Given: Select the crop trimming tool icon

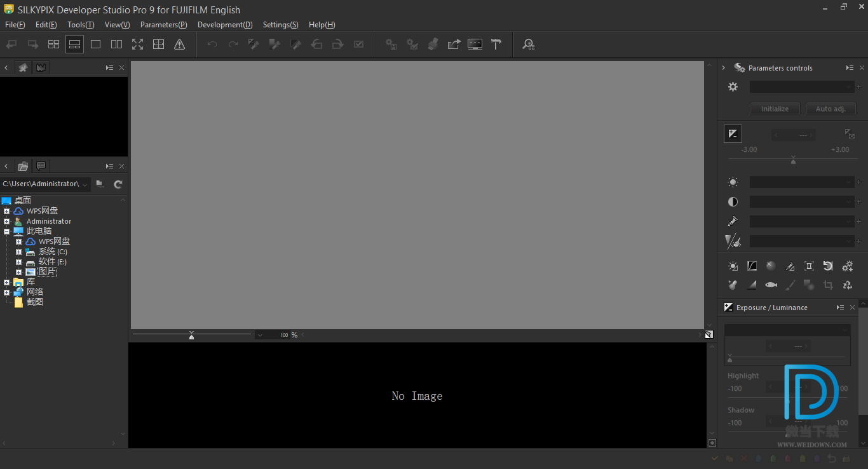Looking at the screenshot, I should [x=828, y=285].
